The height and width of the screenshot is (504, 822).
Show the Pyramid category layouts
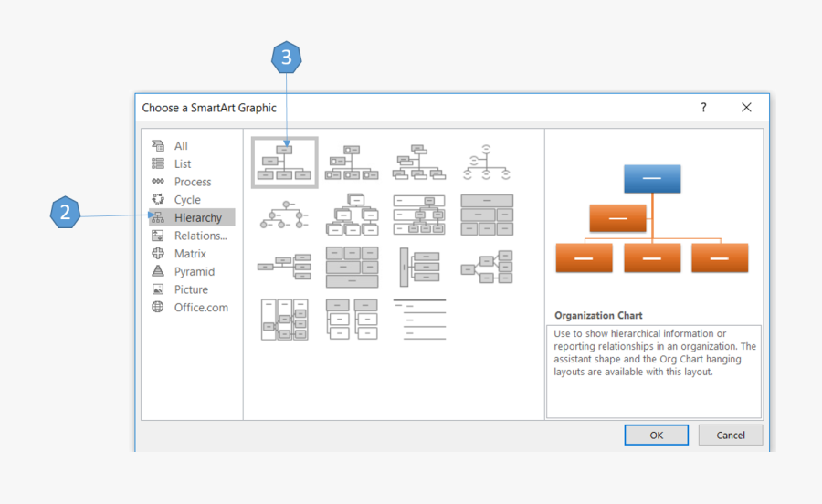tap(192, 271)
